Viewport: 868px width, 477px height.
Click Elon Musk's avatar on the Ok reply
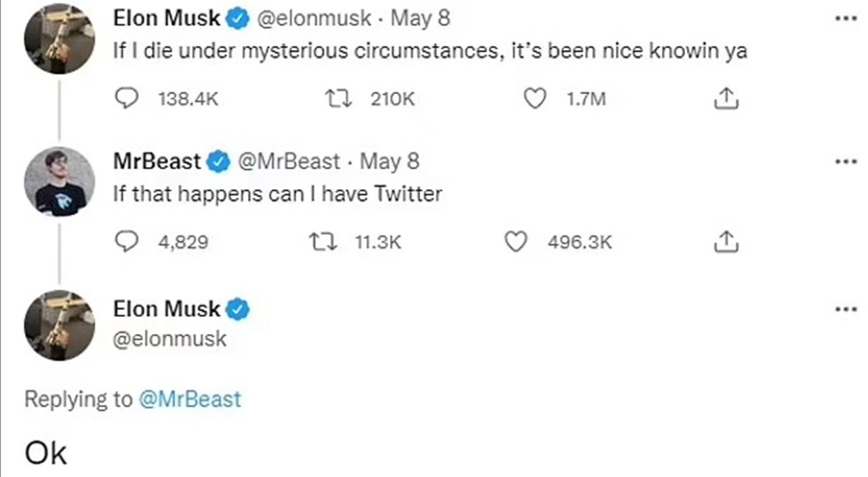pyautogui.click(x=59, y=325)
